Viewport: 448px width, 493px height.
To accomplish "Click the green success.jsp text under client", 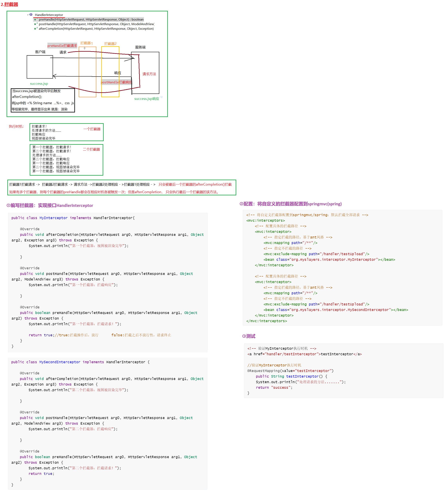I will (x=39, y=84).
